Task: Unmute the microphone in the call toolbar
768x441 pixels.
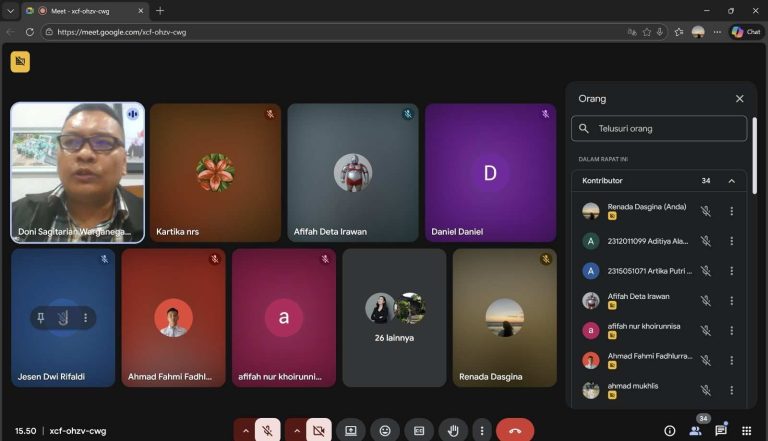Action: click(x=267, y=430)
